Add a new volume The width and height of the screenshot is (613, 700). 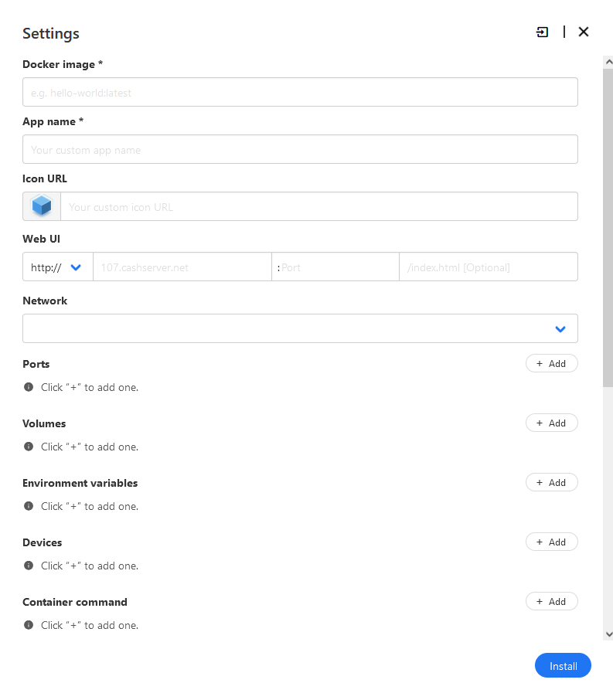coord(551,423)
